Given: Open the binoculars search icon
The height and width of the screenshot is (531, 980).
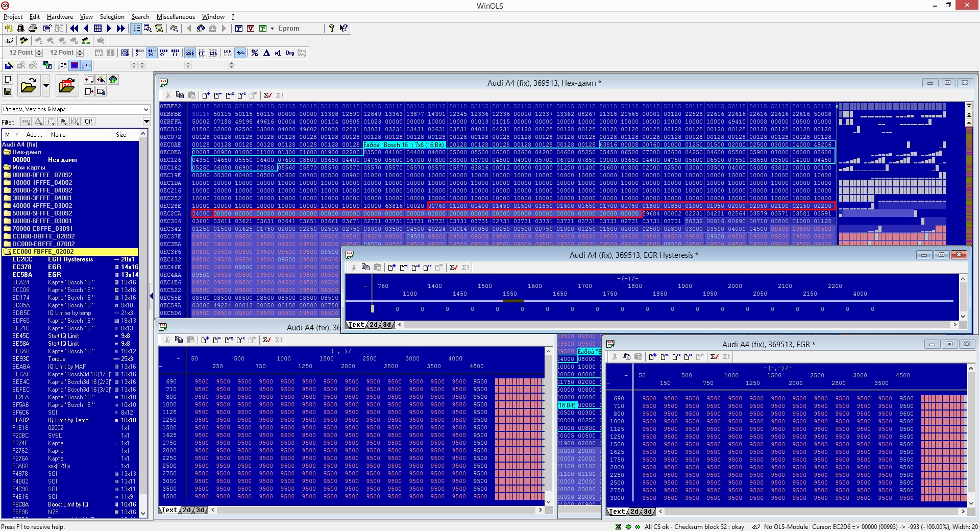Looking at the screenshot, I should pos(200,29).
